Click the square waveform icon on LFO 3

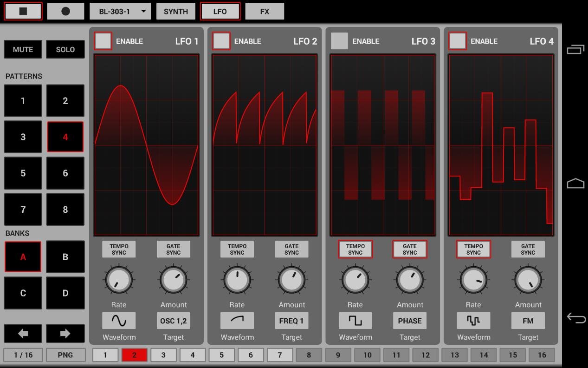click(355, 321)
